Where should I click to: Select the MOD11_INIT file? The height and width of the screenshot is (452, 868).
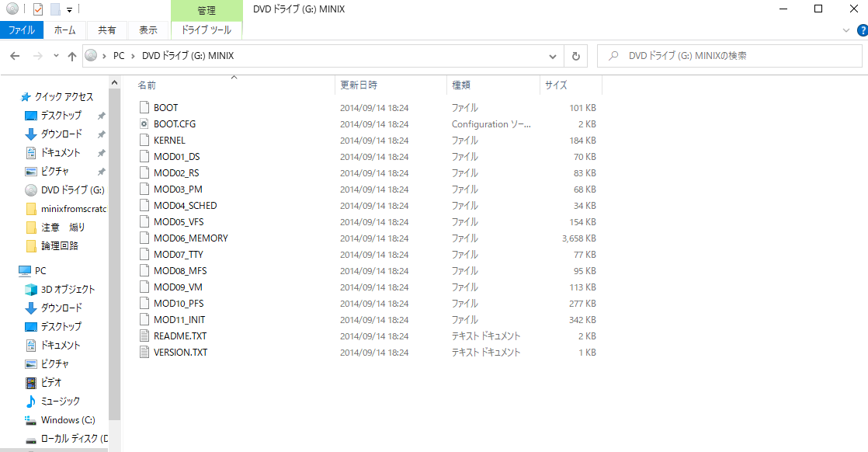click(179, 320)
